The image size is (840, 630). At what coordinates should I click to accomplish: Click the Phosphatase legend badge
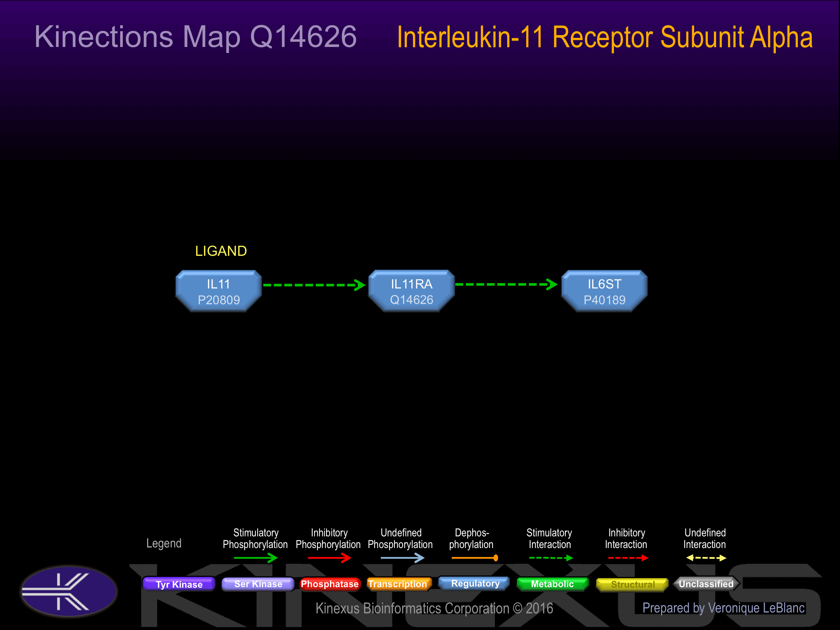point(330,584)
